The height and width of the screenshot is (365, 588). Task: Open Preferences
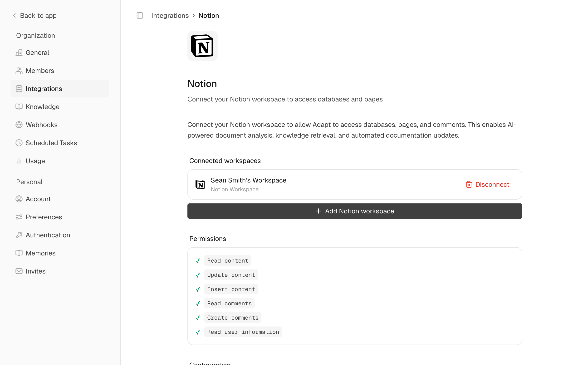coord(60,217)
